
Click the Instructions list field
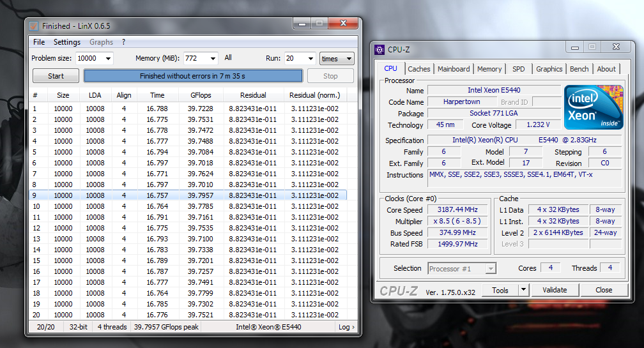(525, 180)
